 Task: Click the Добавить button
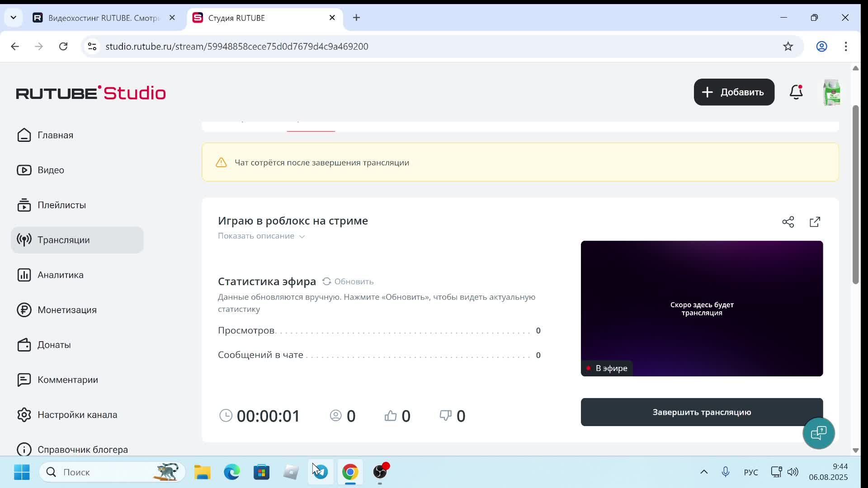pyautogui.click(x=734, y=92)
